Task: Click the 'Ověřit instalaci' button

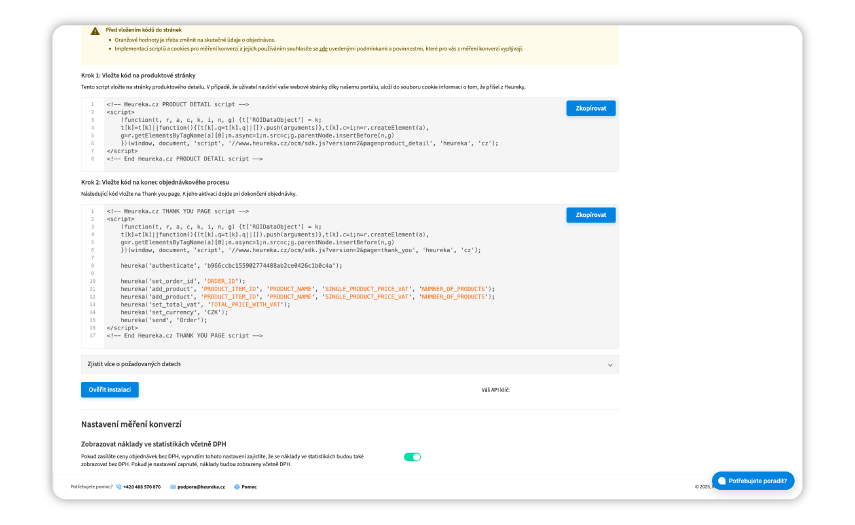Action: [110, 390]
